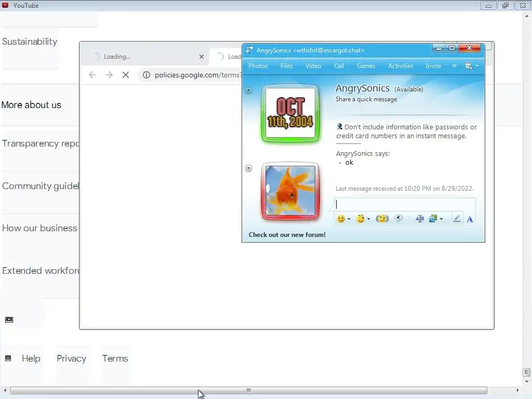Image resolution: width=532 pixels, height=399 pixels.
Task: Open the Games menu in Messenger
Action: pos(366,66)
